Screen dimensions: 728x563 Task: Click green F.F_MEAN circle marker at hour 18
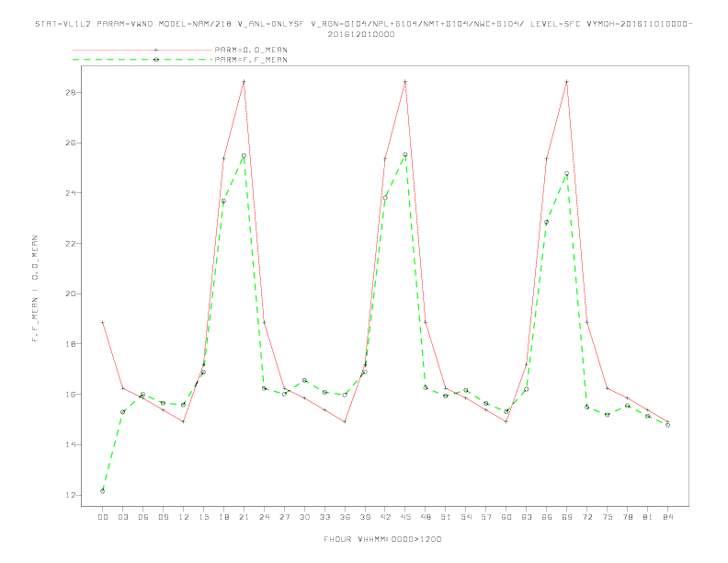point(223,201)
